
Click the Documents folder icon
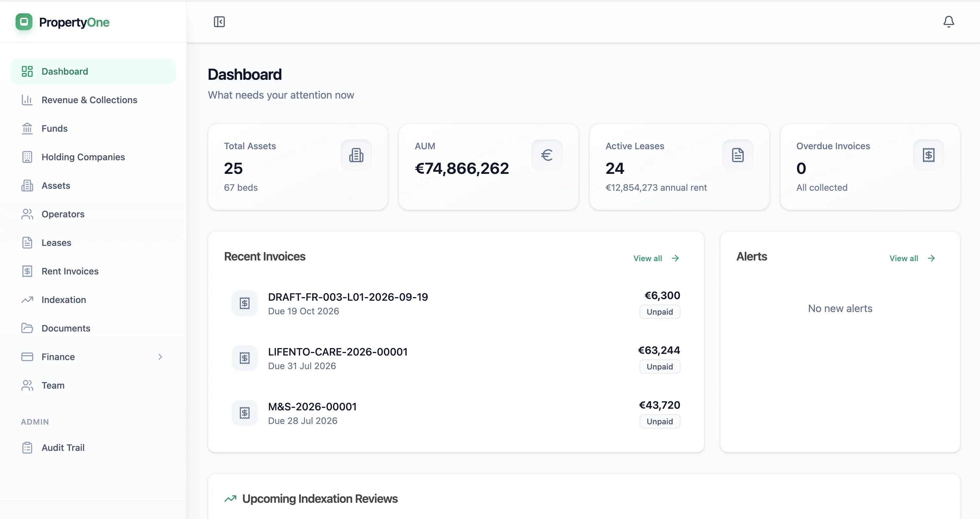click(27, 328)
